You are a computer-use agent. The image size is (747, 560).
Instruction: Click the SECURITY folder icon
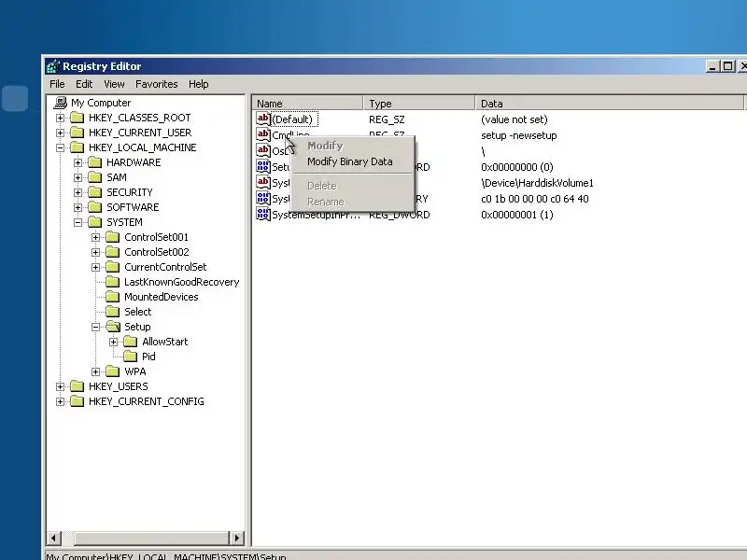95,192
